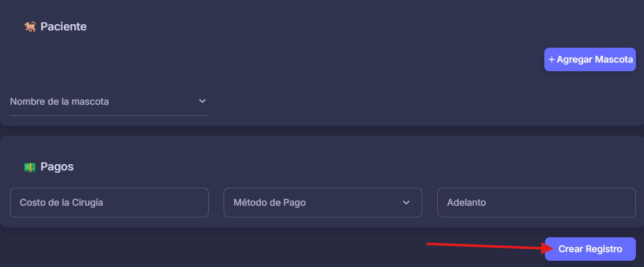Choose a payment method from Método de Pago label
The image size is (644, 267).
pyautogui.click(x=269, y=203)
